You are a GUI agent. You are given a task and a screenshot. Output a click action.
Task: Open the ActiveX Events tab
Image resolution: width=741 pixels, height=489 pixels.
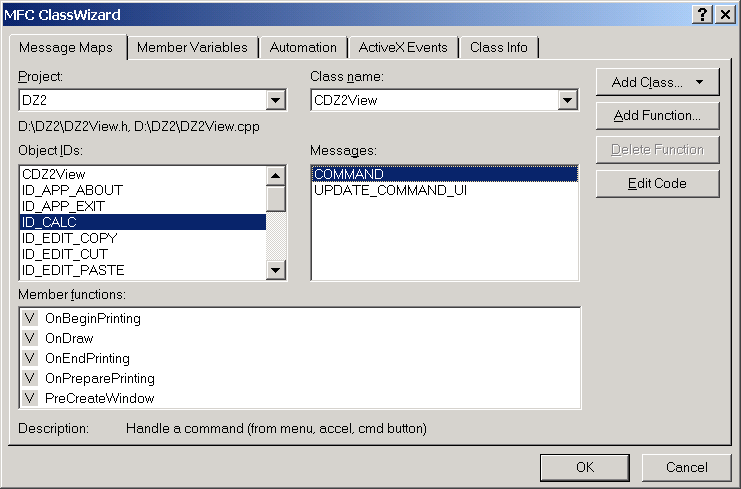point(403,47)
